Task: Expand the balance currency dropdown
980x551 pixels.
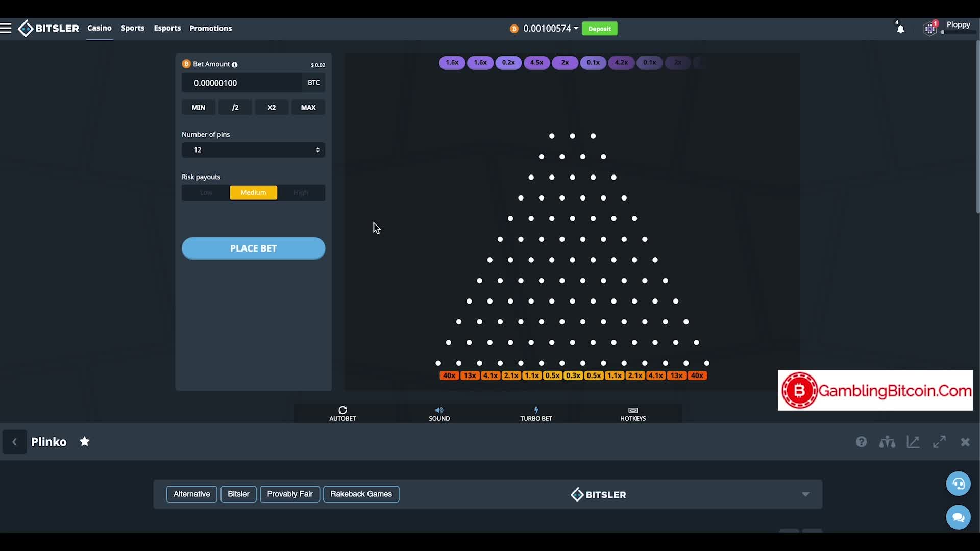Action: (576, 28)
